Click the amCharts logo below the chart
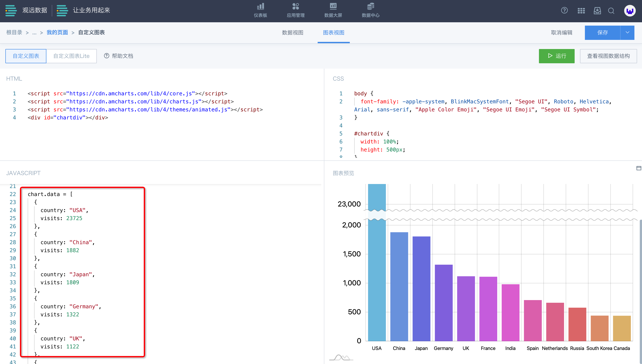 [x=341, y=358]
